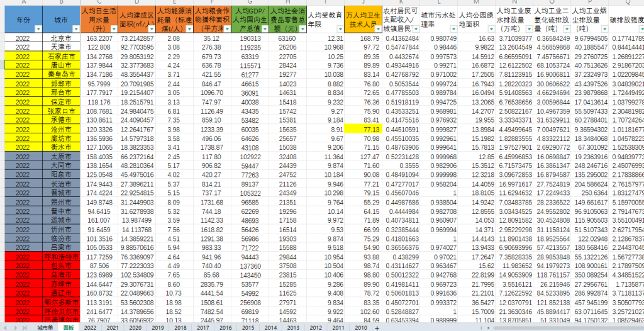Open filter for 人均日生活用水量 column
Screen dimensions: 644x331
tap(114, 29)
